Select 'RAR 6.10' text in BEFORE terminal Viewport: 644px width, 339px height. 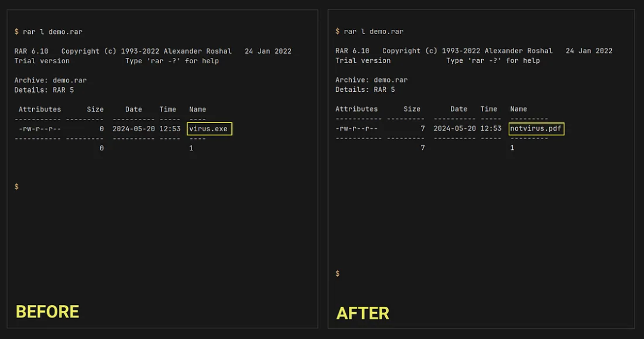[31, 51]
